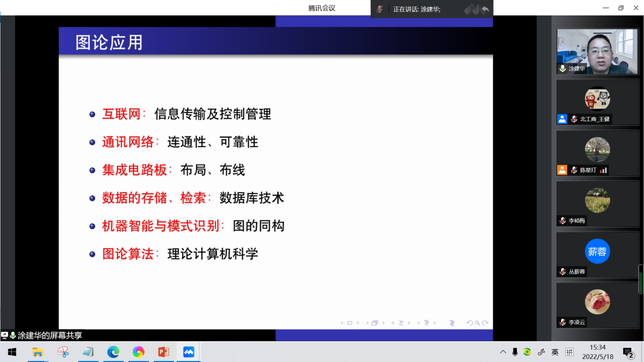
Task: Click the muted microphone icon in speaker bar
Action: click(380, 9)
